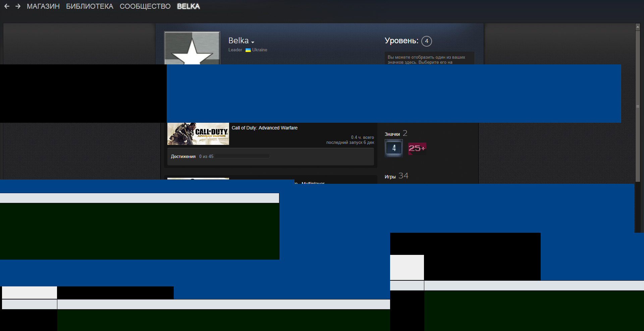Open the МАГАЗИН menu
The image size is (644, 331).
pyautogui.click(x=43, y=6)
